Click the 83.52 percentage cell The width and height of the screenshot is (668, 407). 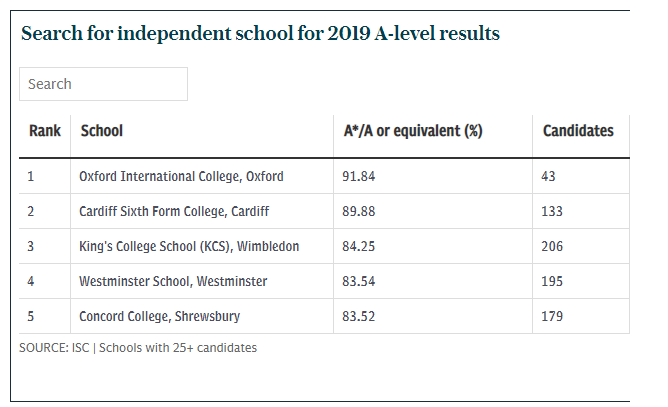359,316
